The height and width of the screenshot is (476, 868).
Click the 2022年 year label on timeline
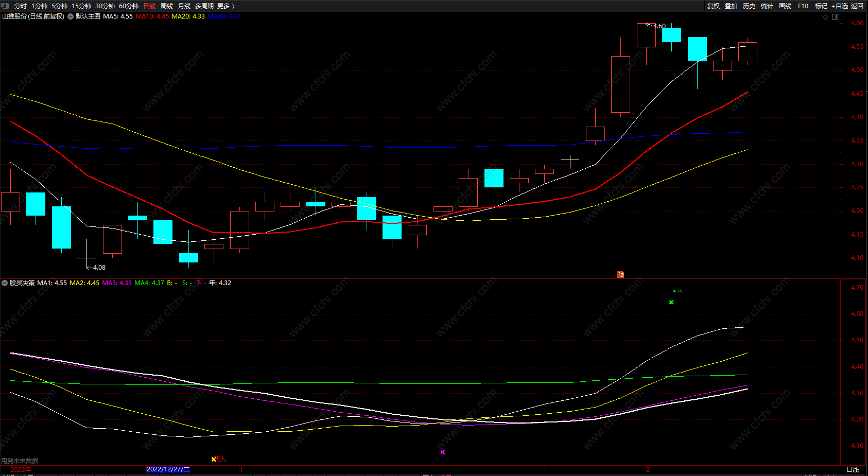tap(21, 470)
